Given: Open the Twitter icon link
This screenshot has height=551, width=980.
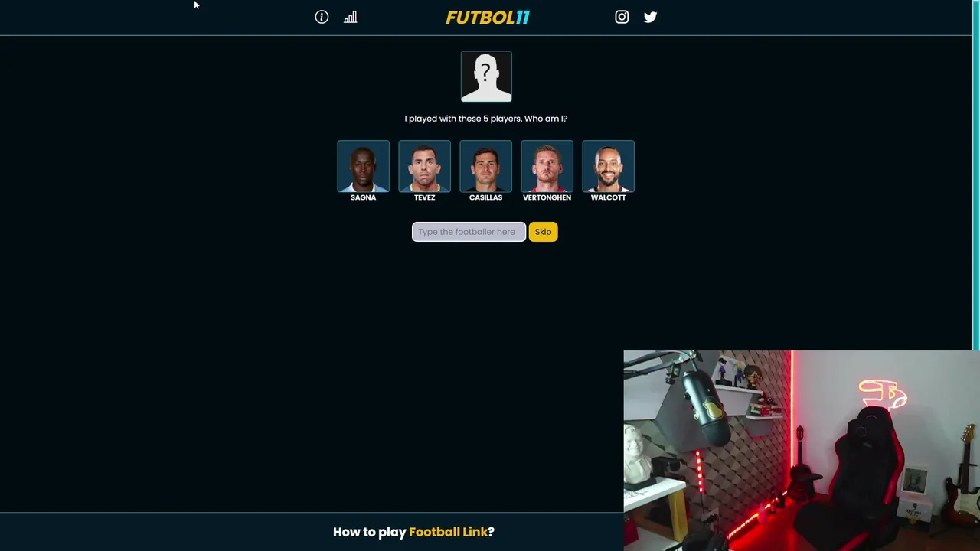Looking at the screenshot, I should point(650,17).
